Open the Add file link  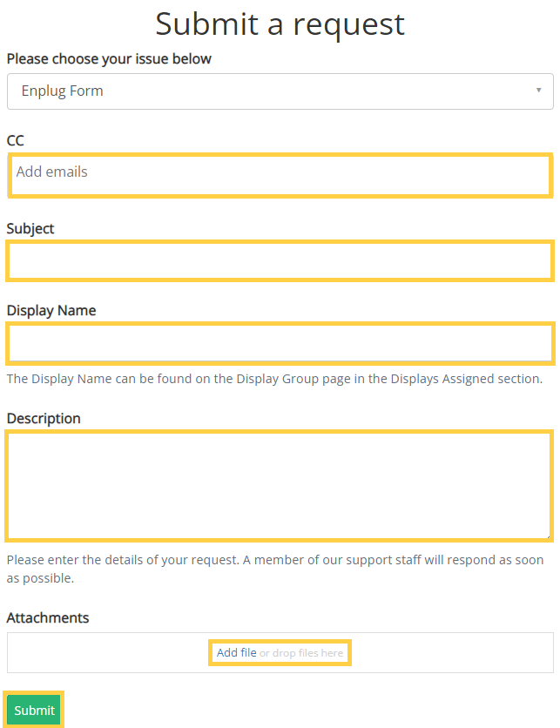[x=236, y=652]
